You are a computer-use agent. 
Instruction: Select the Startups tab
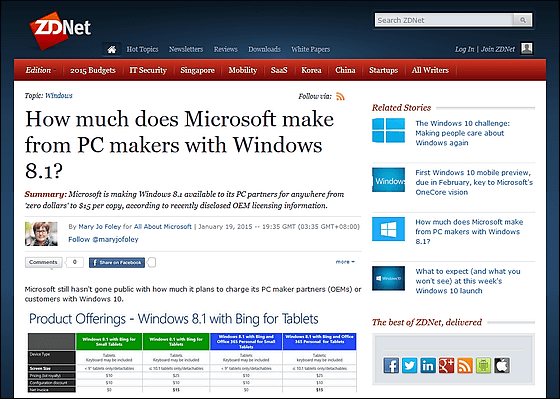383,70
